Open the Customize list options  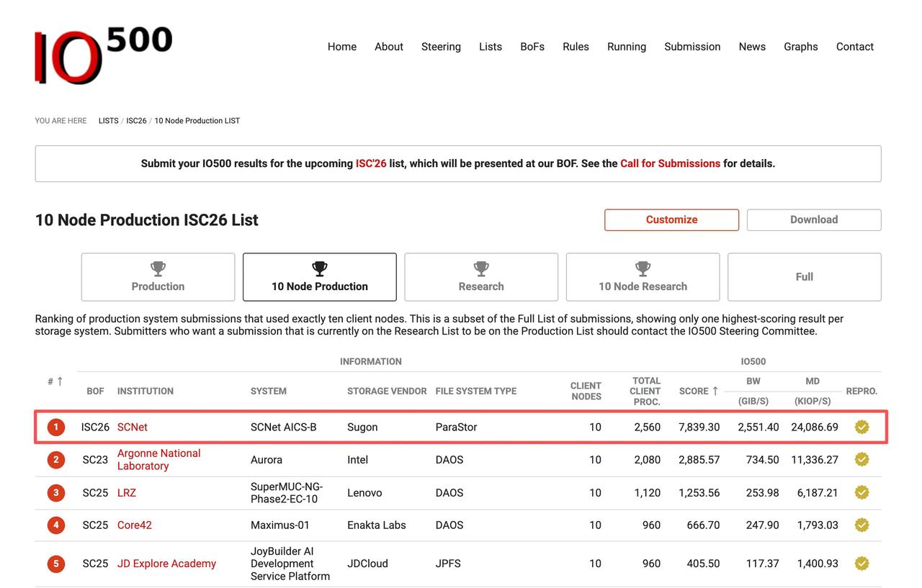(x=671, y=220)
